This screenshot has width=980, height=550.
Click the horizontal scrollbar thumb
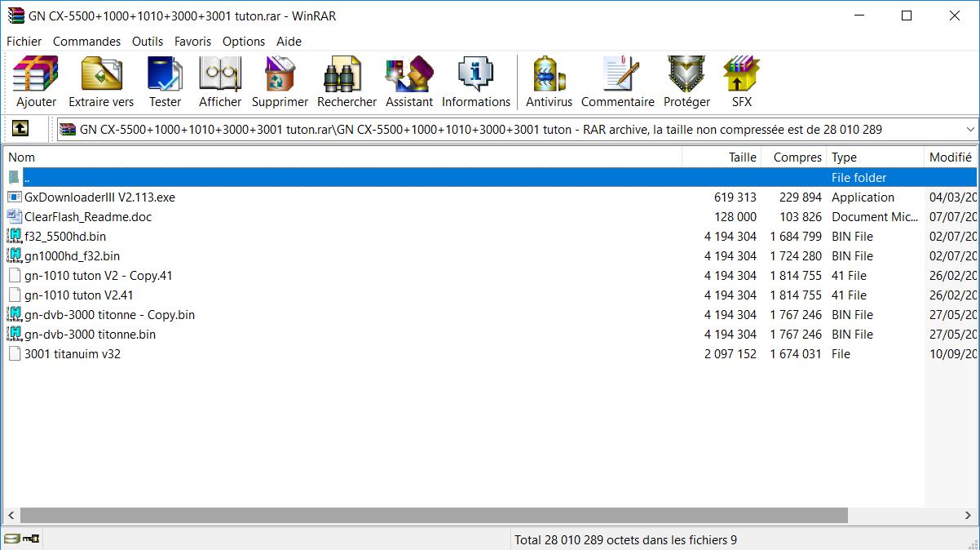[x=434, y=516]
